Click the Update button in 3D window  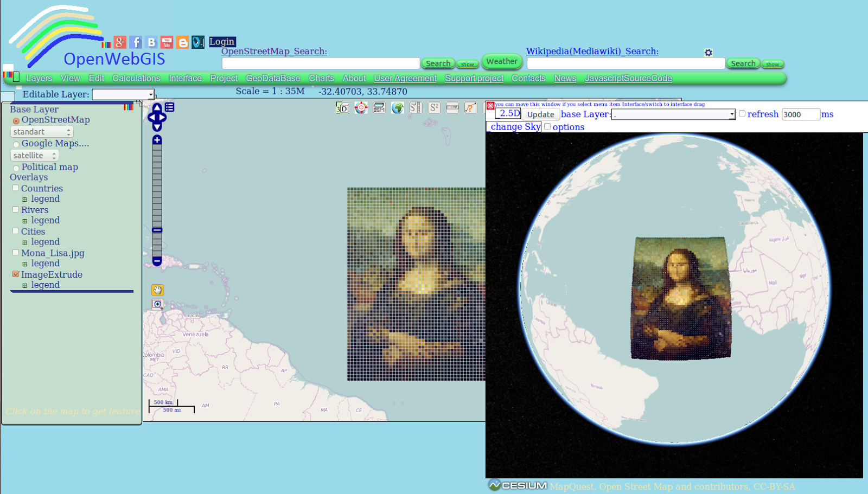click(x=541, y=114)
